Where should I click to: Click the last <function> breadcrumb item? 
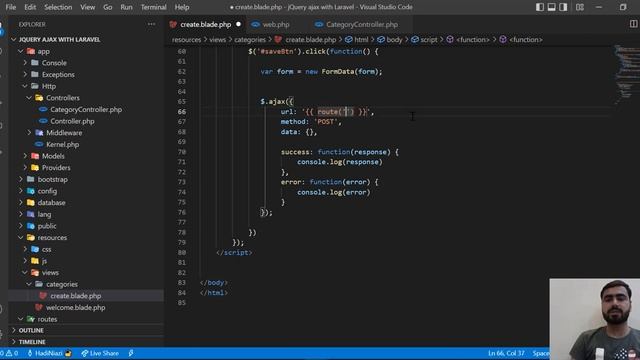521,40
